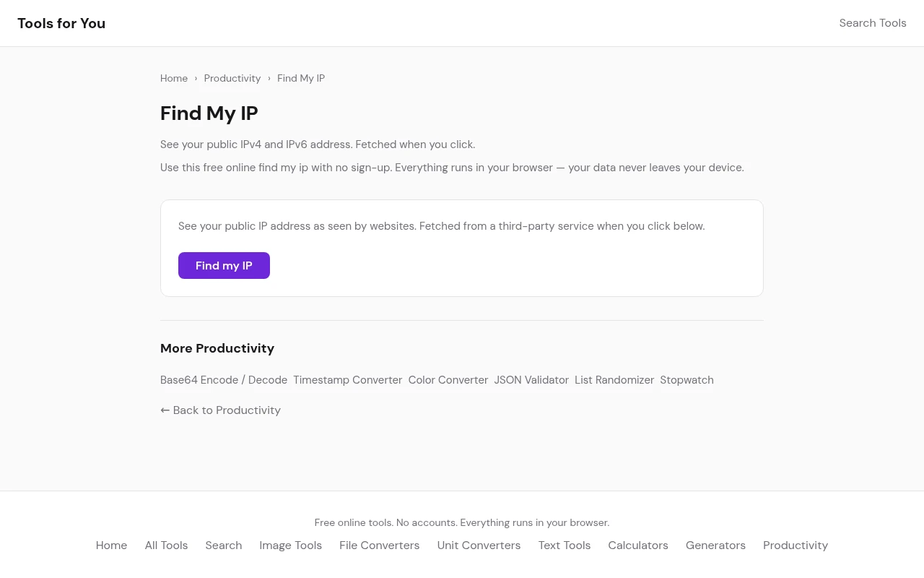This screenshot has height=578, width=924.
Task: Visit File Converters in the footer
Action: coord(379,545)
